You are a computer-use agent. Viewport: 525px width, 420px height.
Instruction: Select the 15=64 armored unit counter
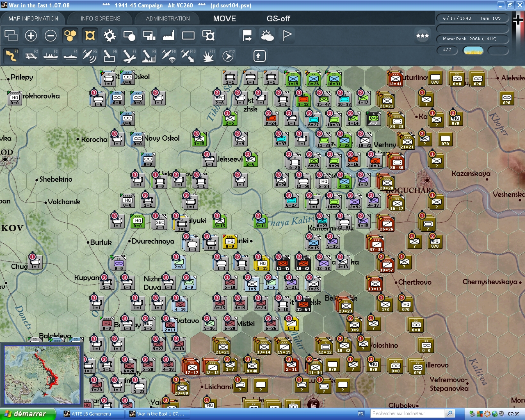[303, 305]
